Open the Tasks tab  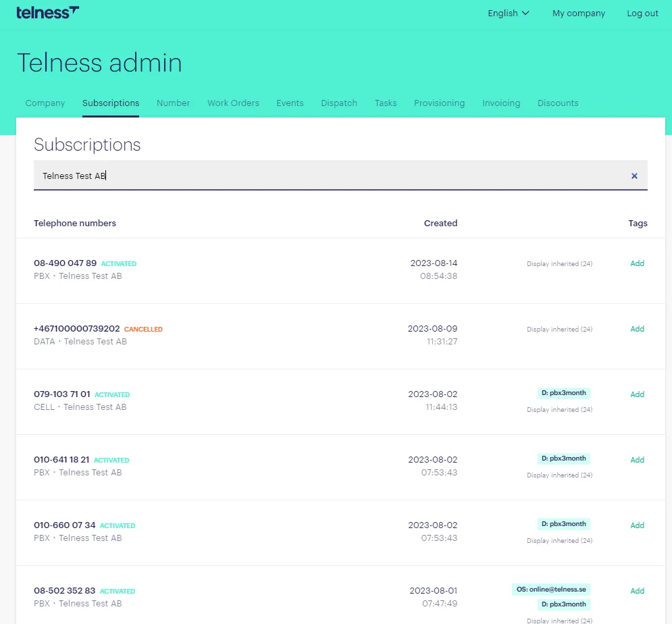(385, 103)
